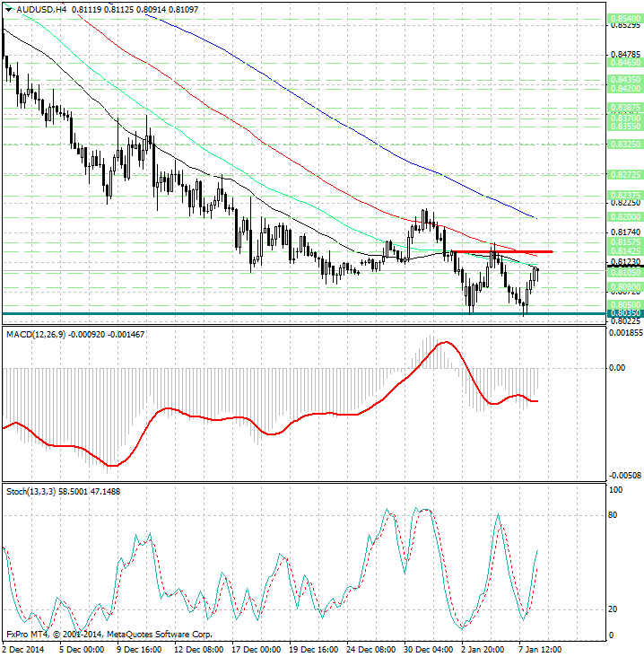This screenshot has width=644, height=657.
Task: Select the 0.85400 green price level label
Action: click(x=625, y=19)
